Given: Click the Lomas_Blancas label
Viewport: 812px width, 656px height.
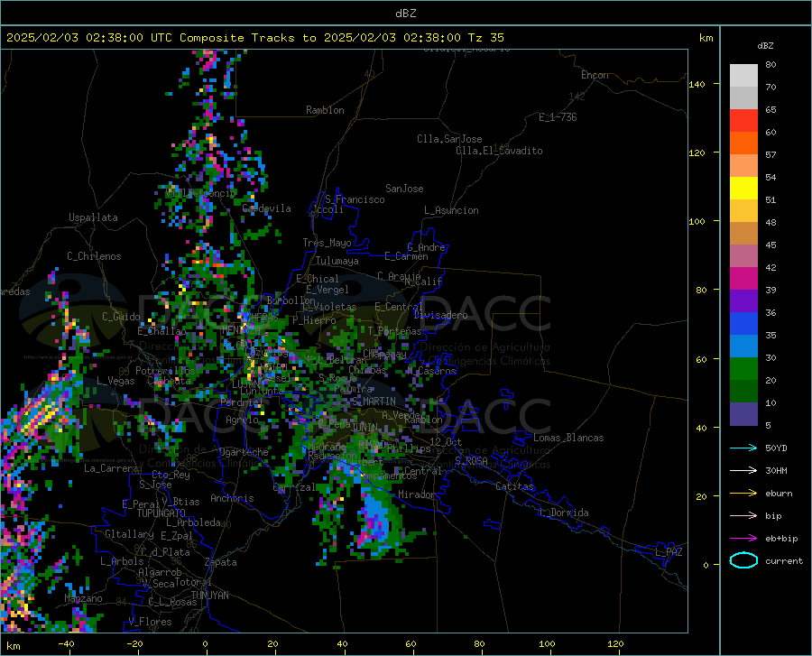Looking at the screenshot, I should pos(568,438).
